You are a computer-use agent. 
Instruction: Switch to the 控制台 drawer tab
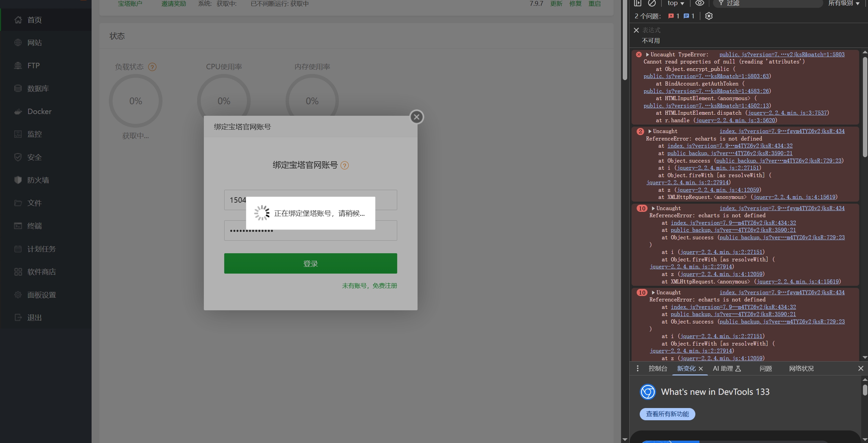click(x=658, y=368)
